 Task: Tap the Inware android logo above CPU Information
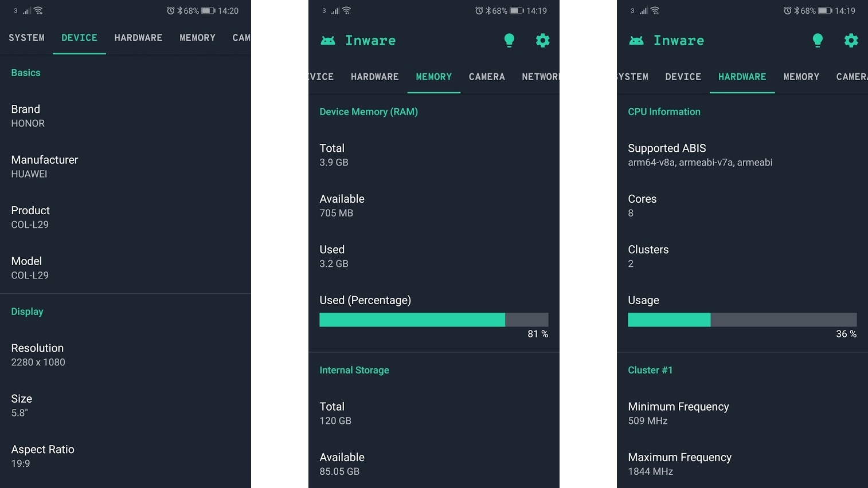point(636,40)
